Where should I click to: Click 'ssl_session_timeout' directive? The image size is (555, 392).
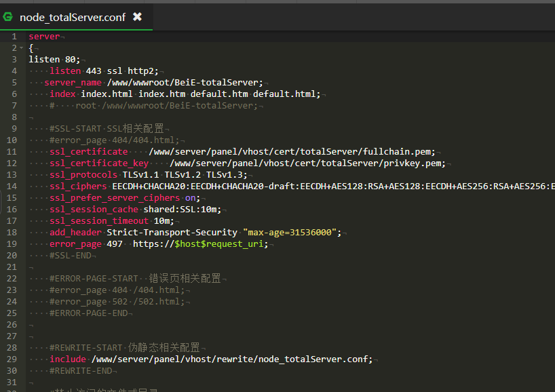99,221
